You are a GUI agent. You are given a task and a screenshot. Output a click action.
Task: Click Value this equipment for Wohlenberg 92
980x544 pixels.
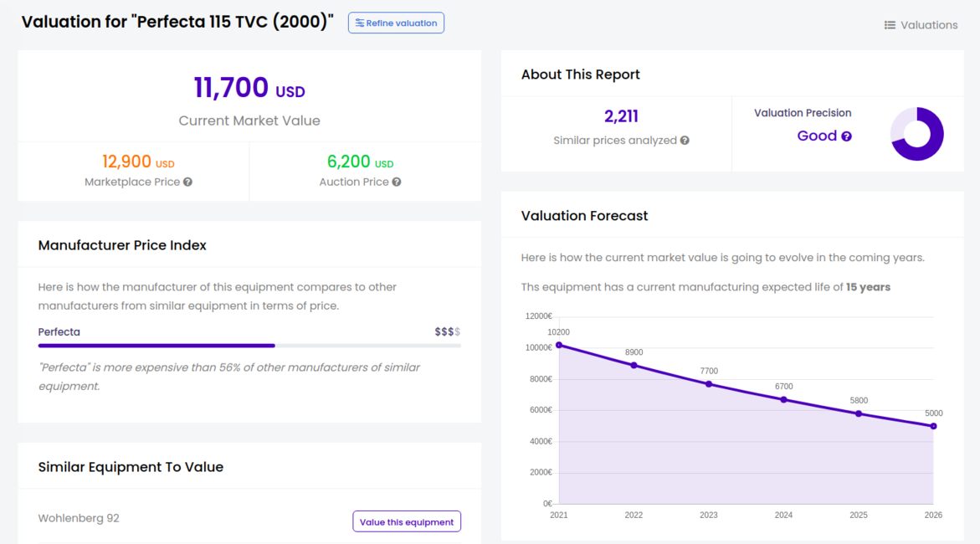[407, 521]
